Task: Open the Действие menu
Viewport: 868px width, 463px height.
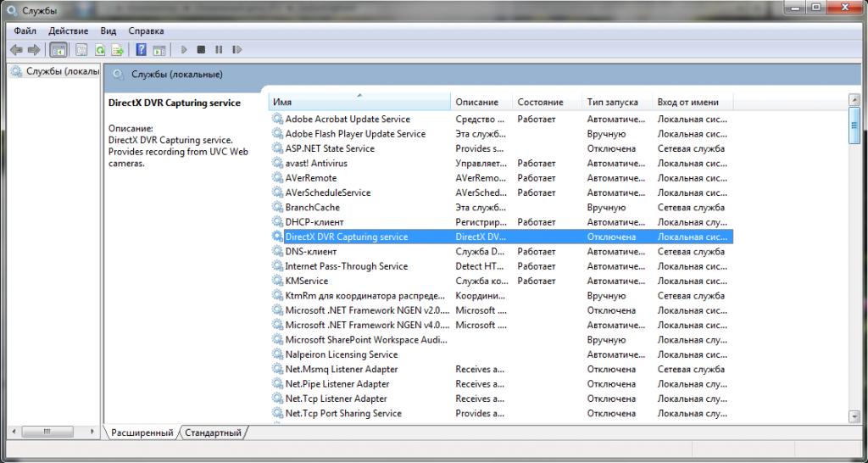Action: click(x=69, y=31)
